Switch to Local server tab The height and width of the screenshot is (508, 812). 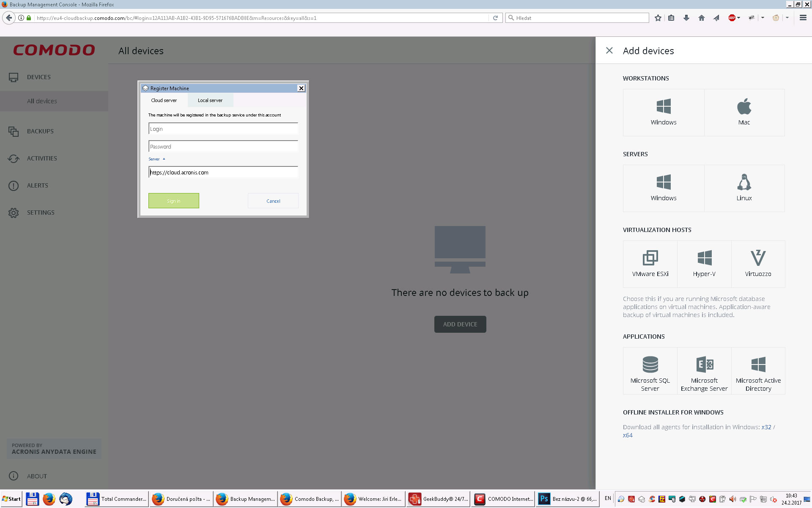click(210, 100)
